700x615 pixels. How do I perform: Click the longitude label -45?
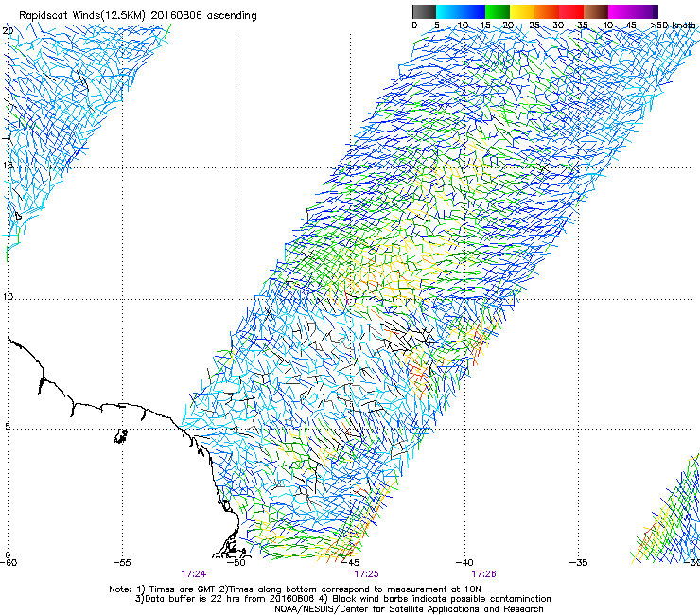(350, 563)
